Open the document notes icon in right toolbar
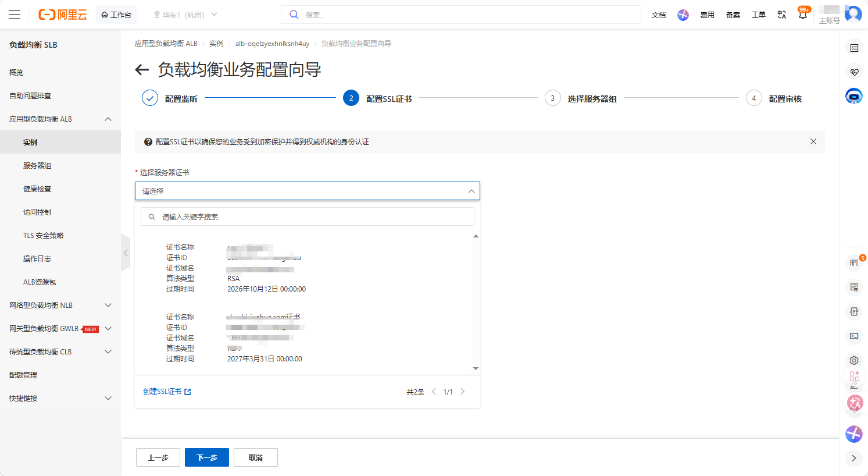 click(x=854, y=287)
